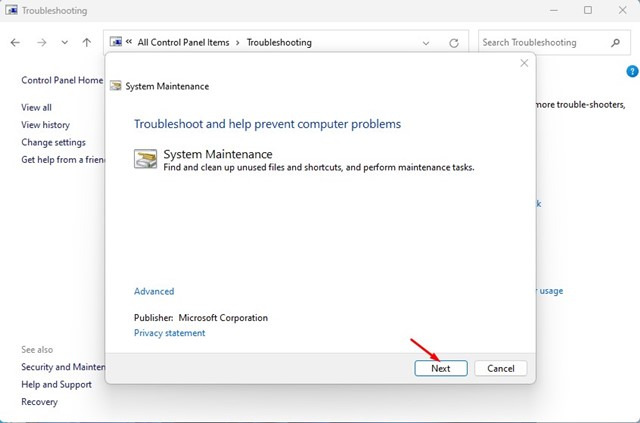640x423 pixels.
Task: Click the Troubleshooting breadcrumb
Action: (x=279, y=42)
